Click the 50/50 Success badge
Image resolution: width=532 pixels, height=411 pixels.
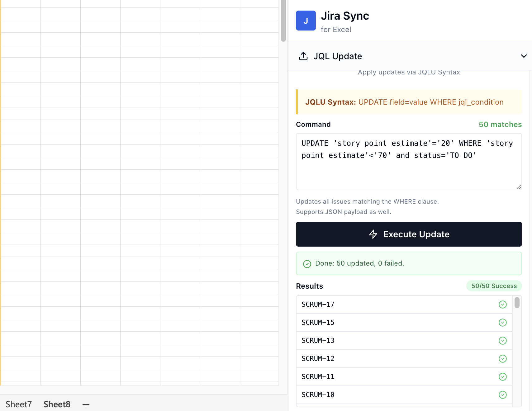click(494, 286)
